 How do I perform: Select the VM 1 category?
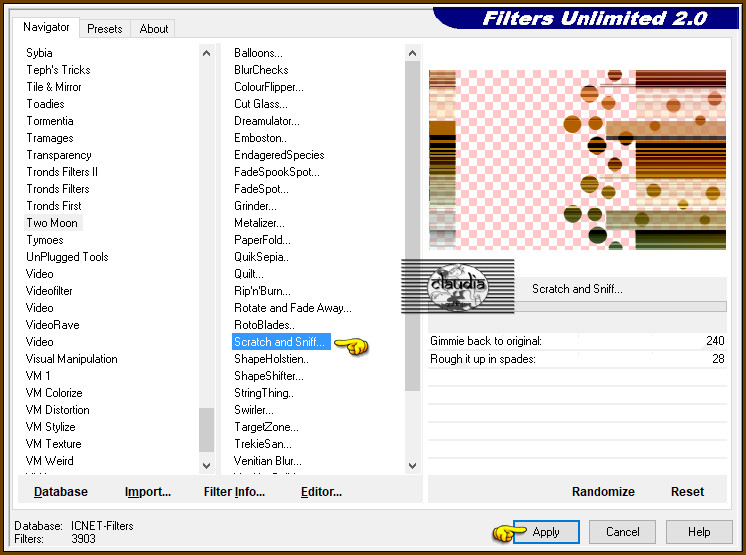[38, 376]
